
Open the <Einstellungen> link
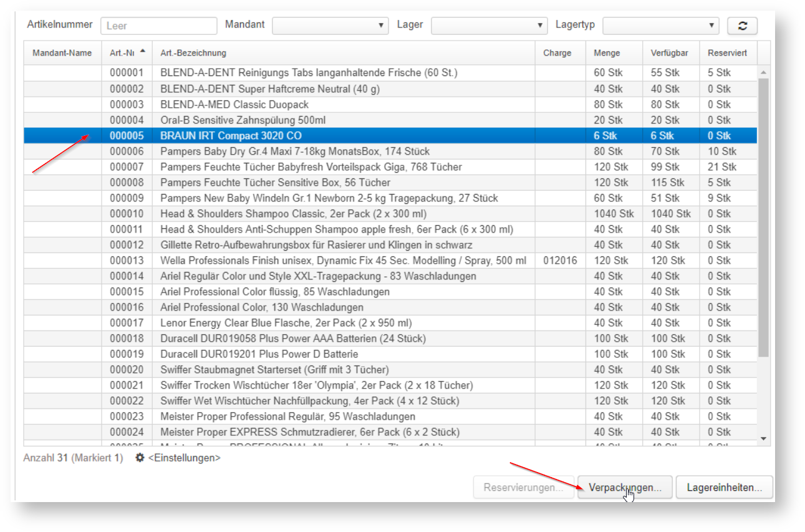(x=184, y=458)
